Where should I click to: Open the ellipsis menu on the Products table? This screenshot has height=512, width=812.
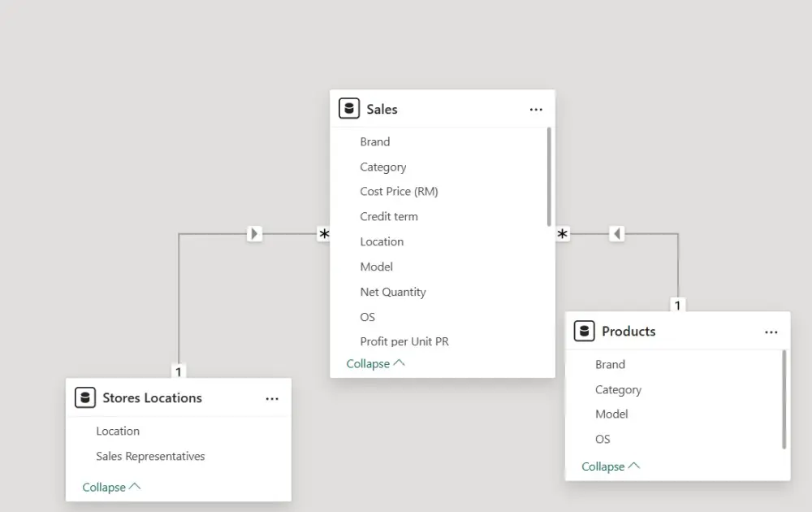(x=771, y=332)
